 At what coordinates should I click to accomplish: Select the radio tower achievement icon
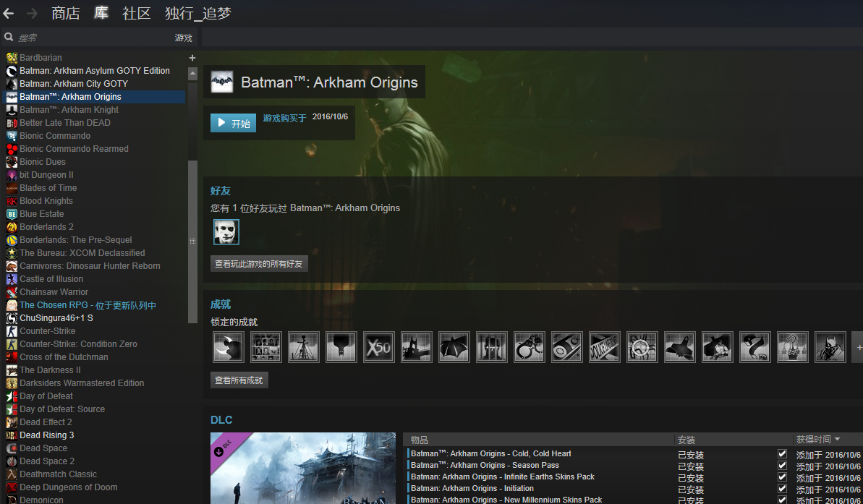(303, 347)
